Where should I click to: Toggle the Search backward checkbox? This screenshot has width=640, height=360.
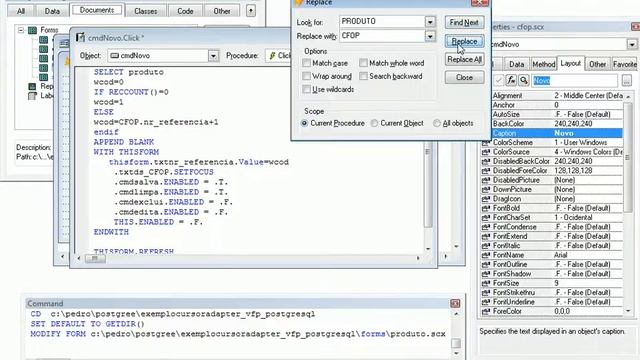pos(363,76)
